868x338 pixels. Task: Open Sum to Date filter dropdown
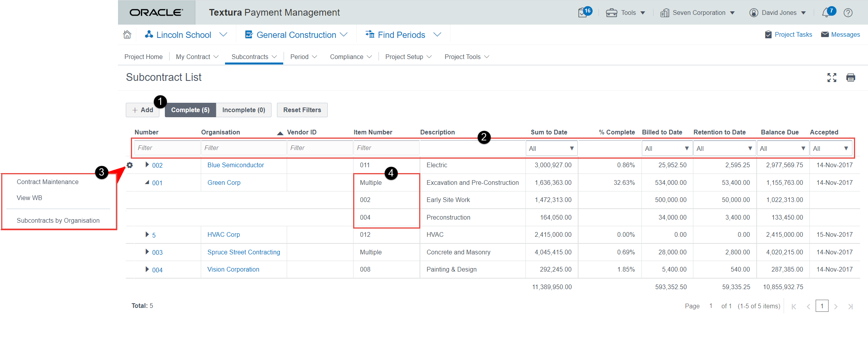[551, 148]
